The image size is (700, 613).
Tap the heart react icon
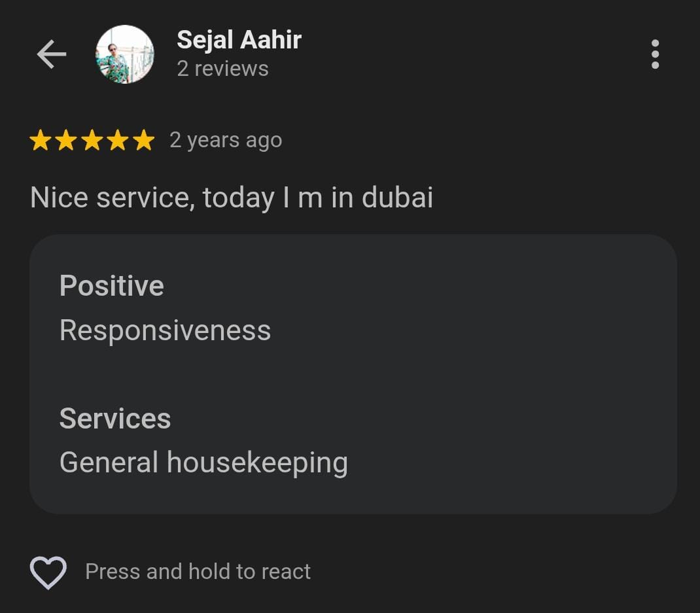48,572
